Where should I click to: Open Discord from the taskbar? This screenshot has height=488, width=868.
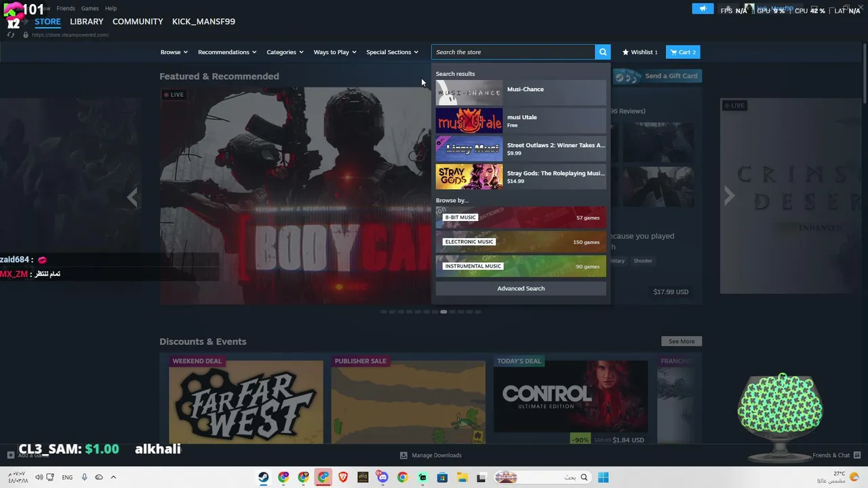tap(382, 477)
